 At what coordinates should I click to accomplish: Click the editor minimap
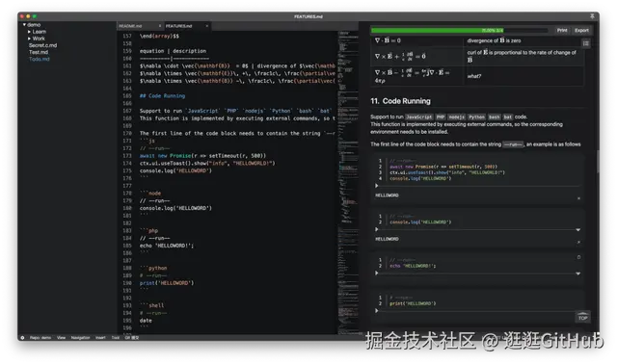348,183
